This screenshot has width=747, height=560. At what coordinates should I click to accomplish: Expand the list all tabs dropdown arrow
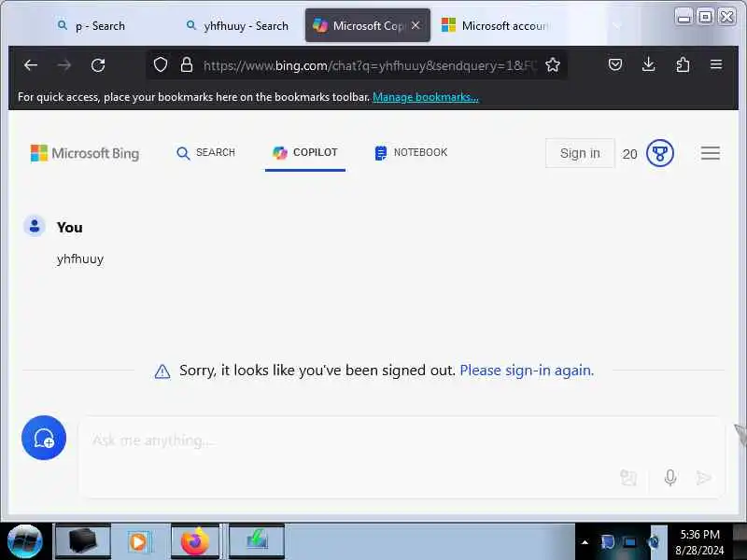coord(617,26)
